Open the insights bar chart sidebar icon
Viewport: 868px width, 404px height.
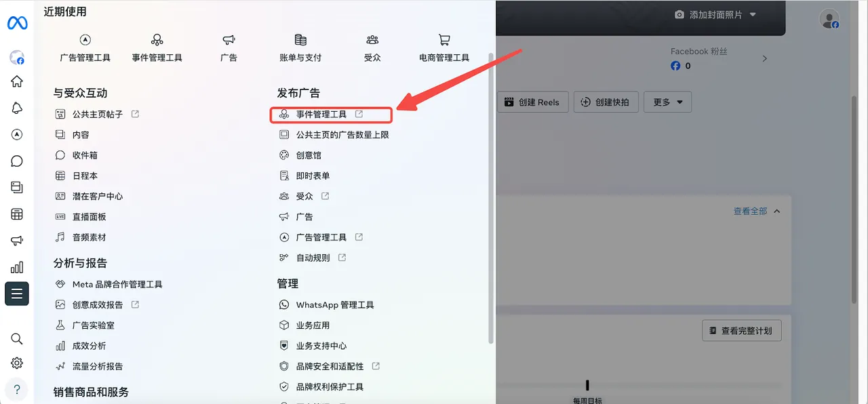17,267
